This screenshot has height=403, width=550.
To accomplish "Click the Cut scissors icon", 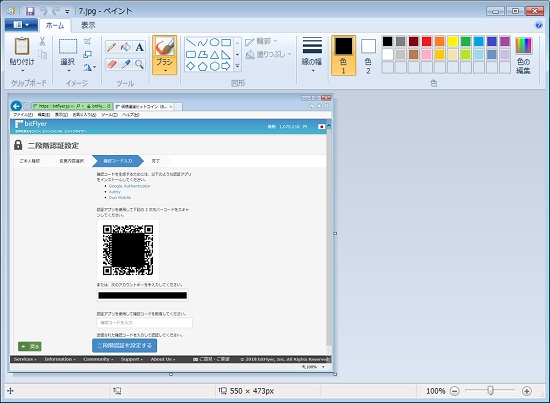I will [42, 42].
